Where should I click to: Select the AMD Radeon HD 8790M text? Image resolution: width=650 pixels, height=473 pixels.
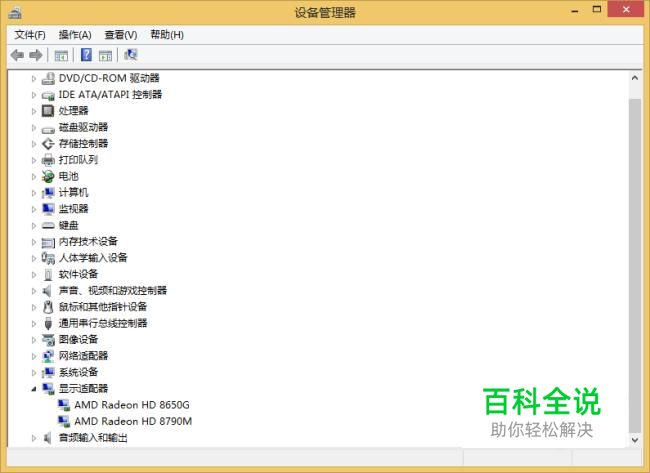(133, 422)
